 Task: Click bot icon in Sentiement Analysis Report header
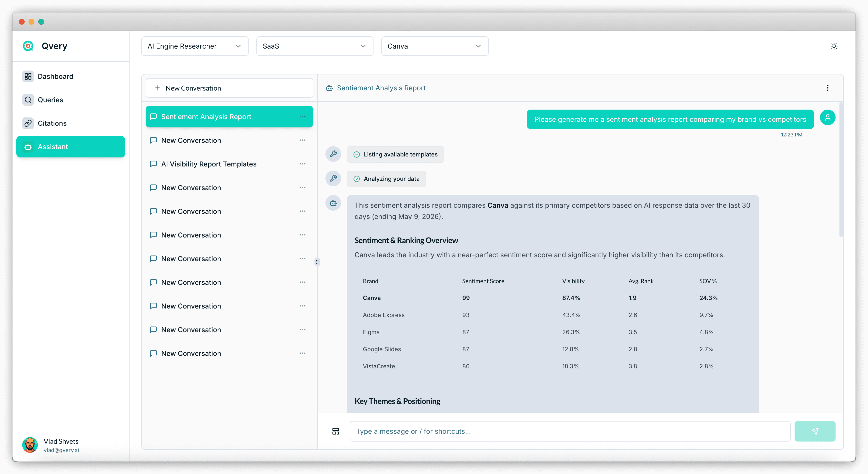click(x=329, y=88)
